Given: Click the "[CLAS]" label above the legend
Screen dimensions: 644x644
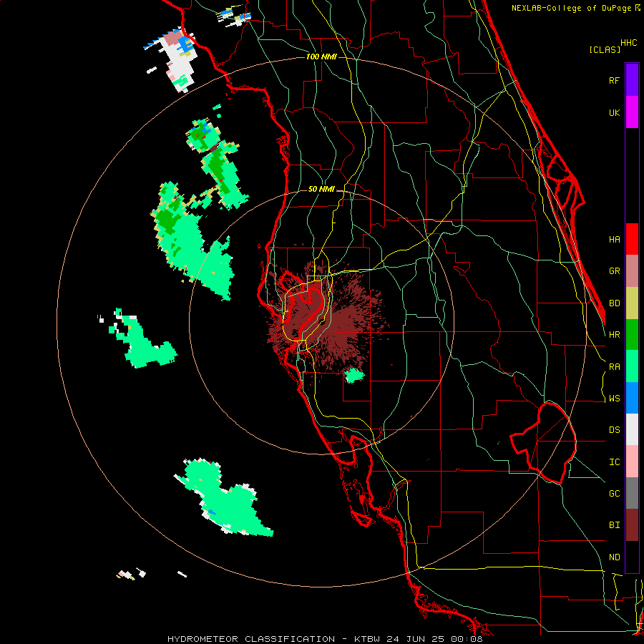Looking at the screenshot, I should [x=605, y=49].
